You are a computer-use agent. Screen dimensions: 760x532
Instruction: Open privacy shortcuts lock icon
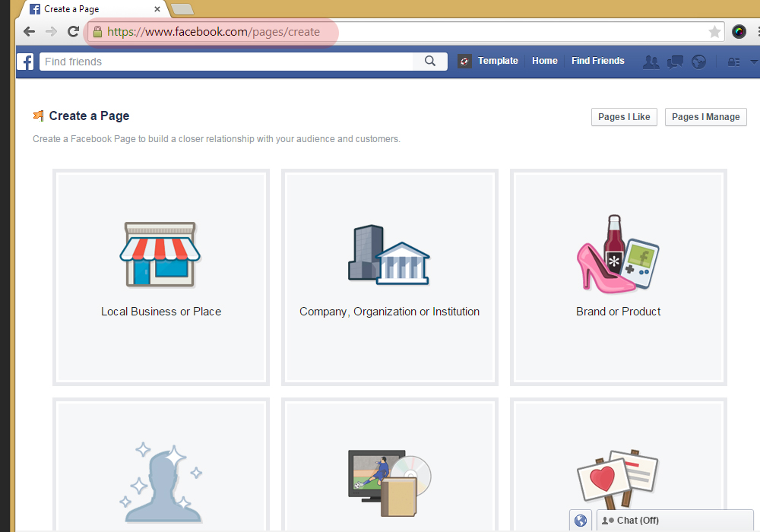(733, 62)
